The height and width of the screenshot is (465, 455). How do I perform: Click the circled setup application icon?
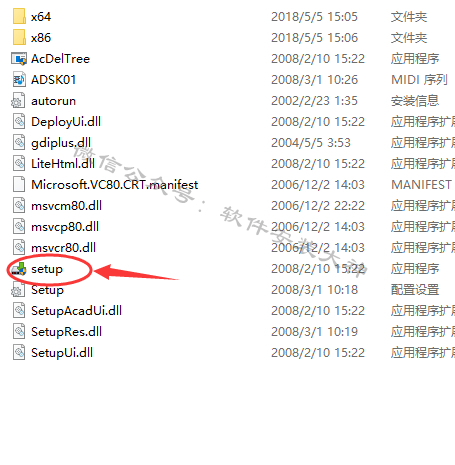tap(19, 269)
